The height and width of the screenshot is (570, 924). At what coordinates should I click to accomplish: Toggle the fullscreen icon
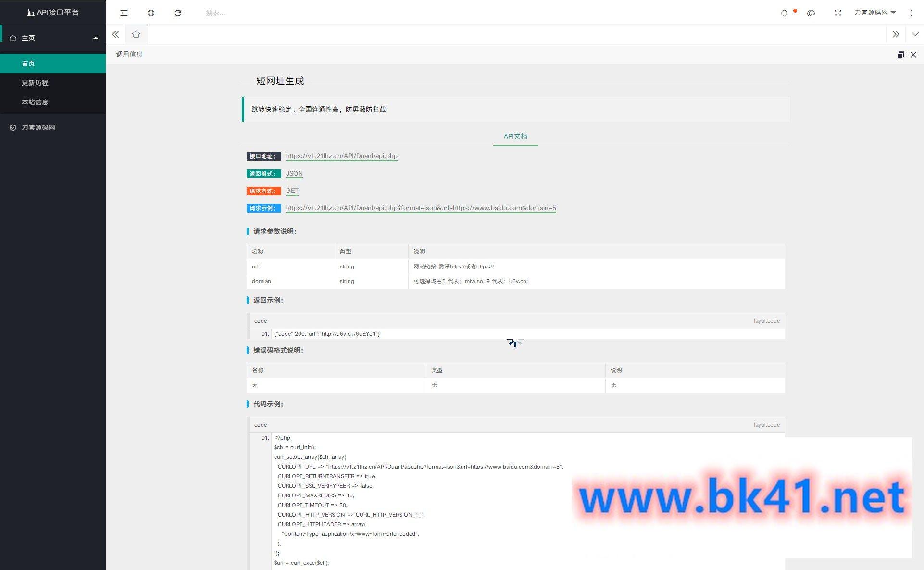click(838, 13)
